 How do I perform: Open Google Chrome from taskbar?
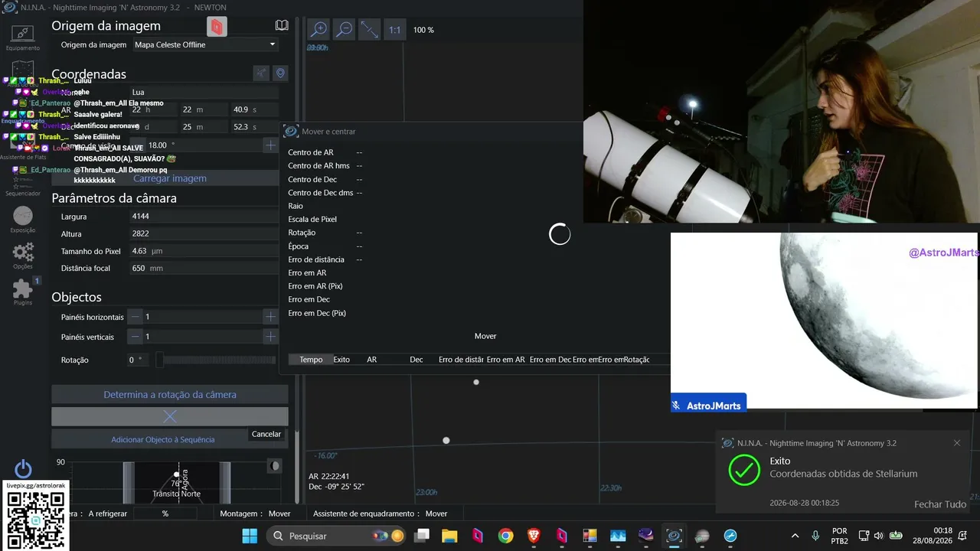click(x=505, y=536)
